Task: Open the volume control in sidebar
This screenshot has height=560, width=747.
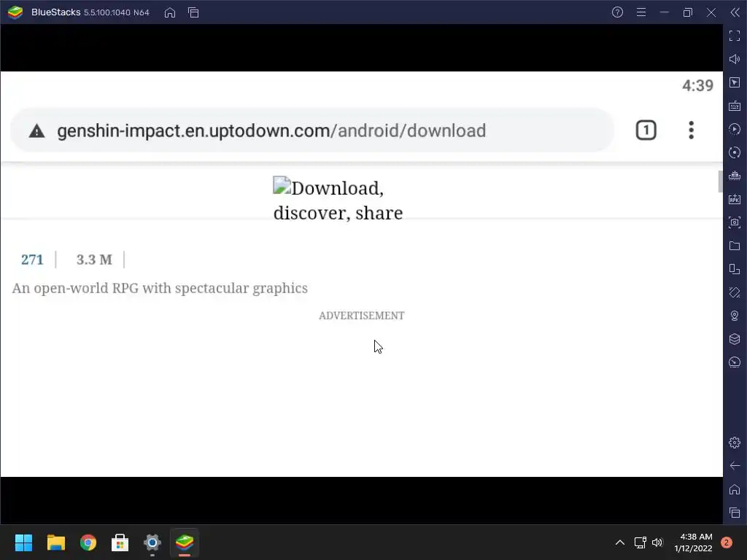Action: click(x=735, y=59)
